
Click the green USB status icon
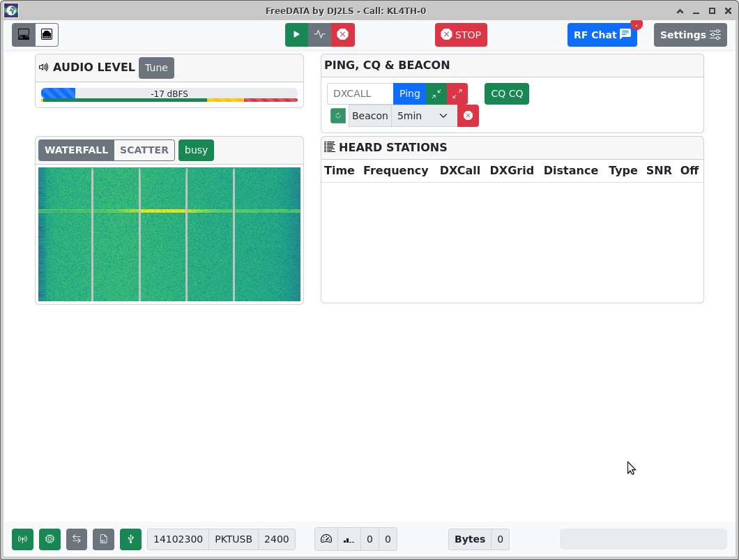[x=130, y=539]
